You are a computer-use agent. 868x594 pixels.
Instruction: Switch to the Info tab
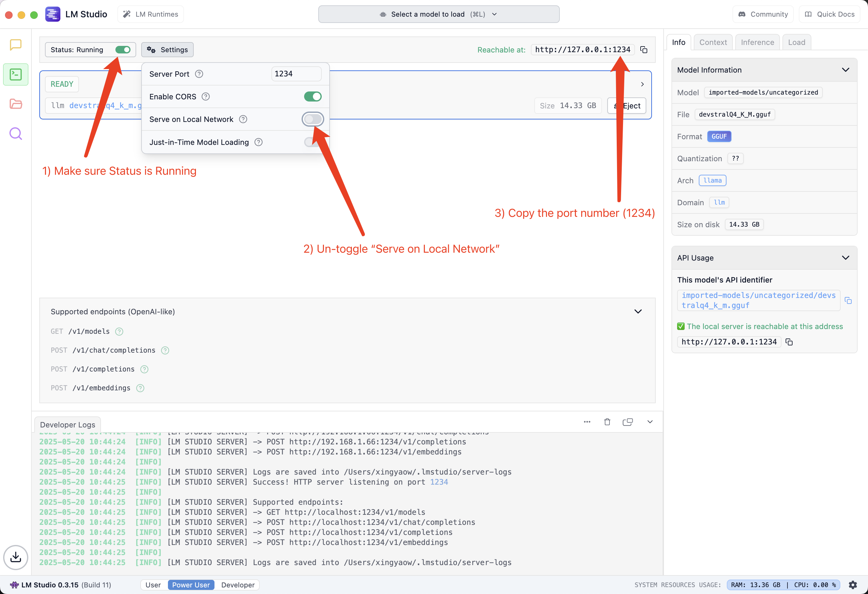click(679, 42)
